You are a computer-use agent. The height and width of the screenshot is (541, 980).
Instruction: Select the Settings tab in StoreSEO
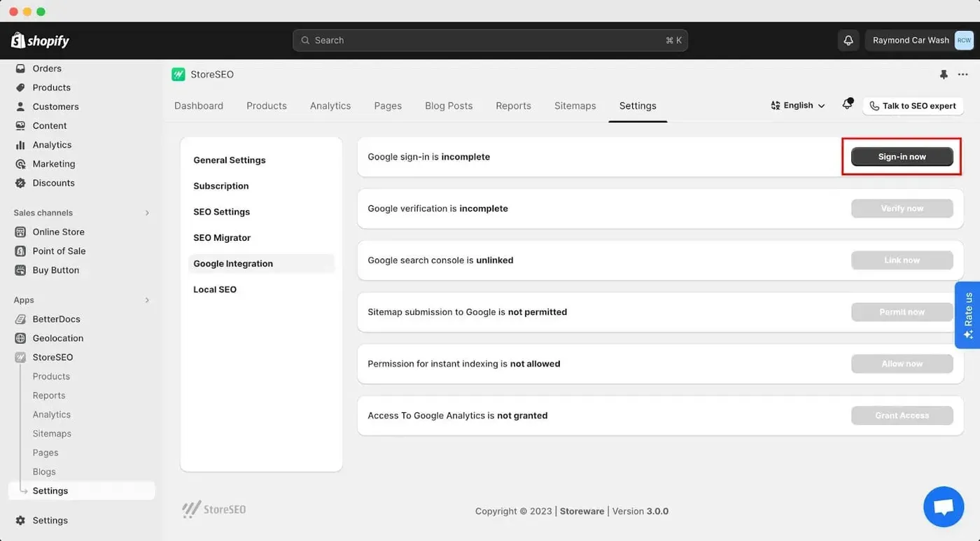638,106
